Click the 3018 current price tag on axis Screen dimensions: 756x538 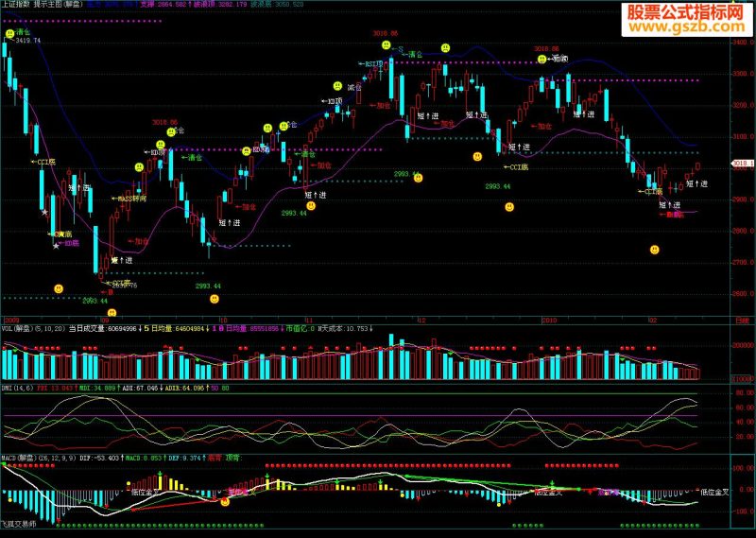click(743, 164)
